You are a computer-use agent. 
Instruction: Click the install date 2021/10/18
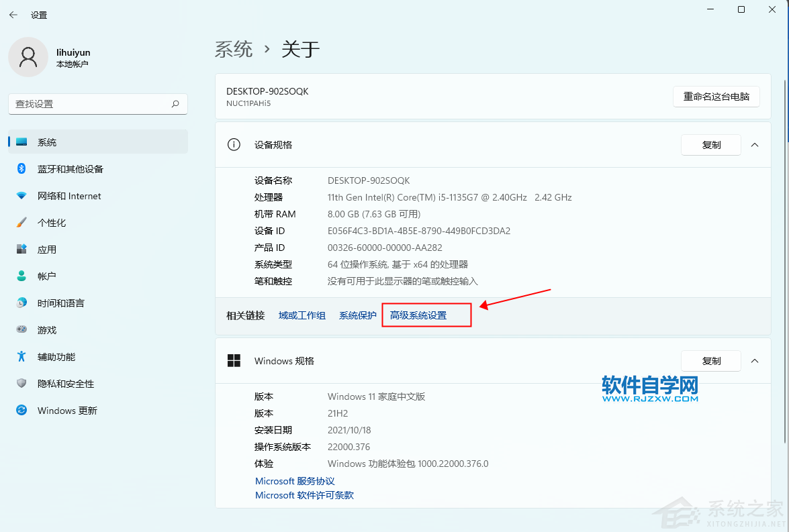[x=349, y=430]
